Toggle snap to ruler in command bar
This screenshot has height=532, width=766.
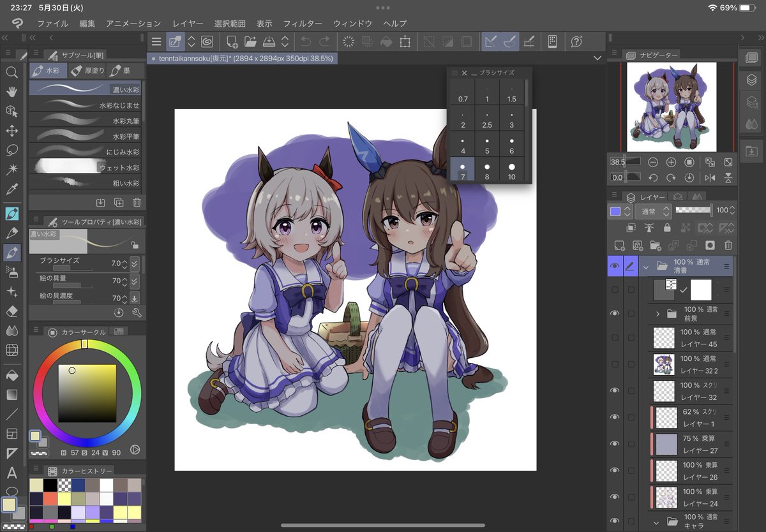[491, 41]
